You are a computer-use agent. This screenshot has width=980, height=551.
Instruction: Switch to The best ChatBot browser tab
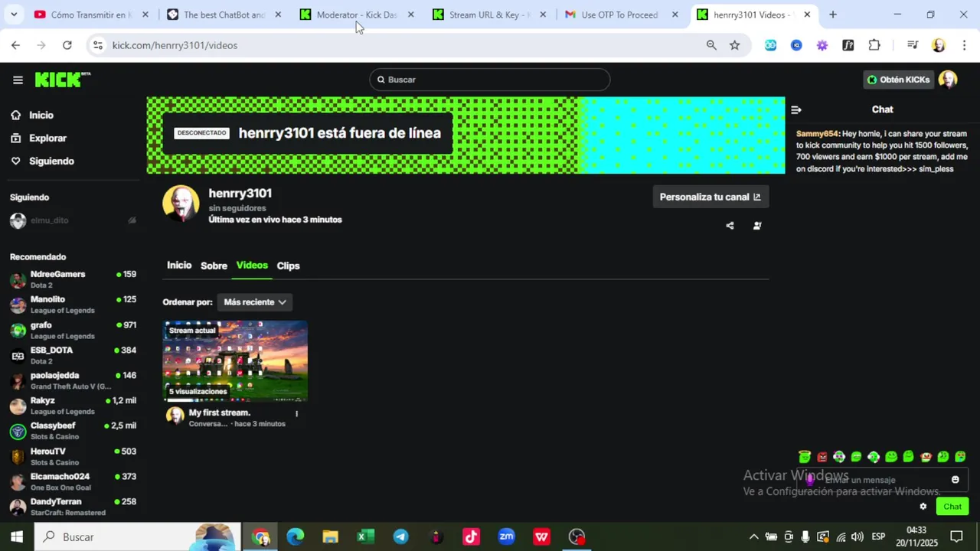coord(224,15)
